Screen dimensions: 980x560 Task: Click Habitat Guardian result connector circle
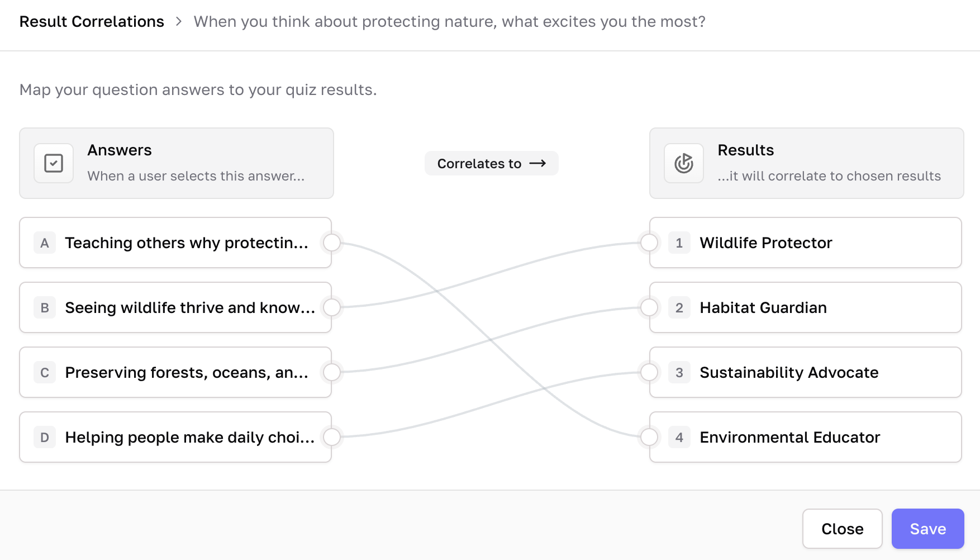point(649,307)
